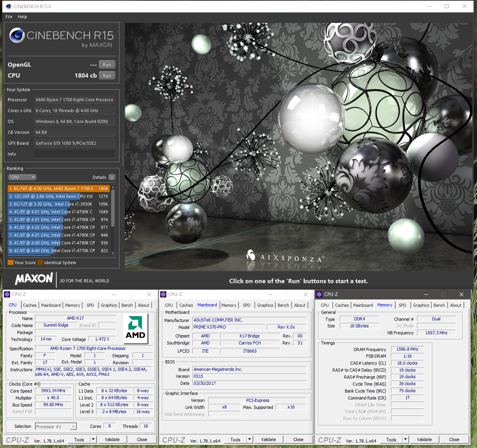Viewport: 477px width, 448px height.
Task: Expand Tools dropdown arrow in middle CPU-Z window
Action: 249,439
